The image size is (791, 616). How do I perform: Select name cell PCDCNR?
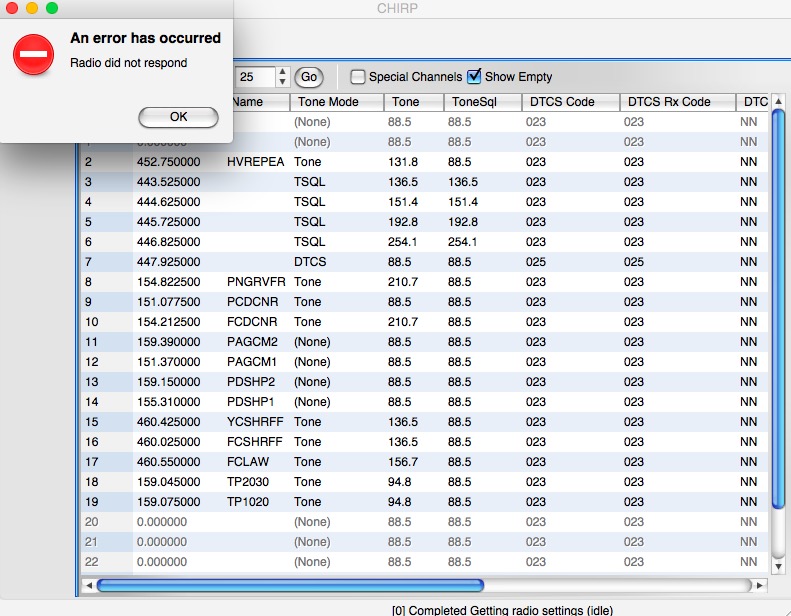point(252,302)
